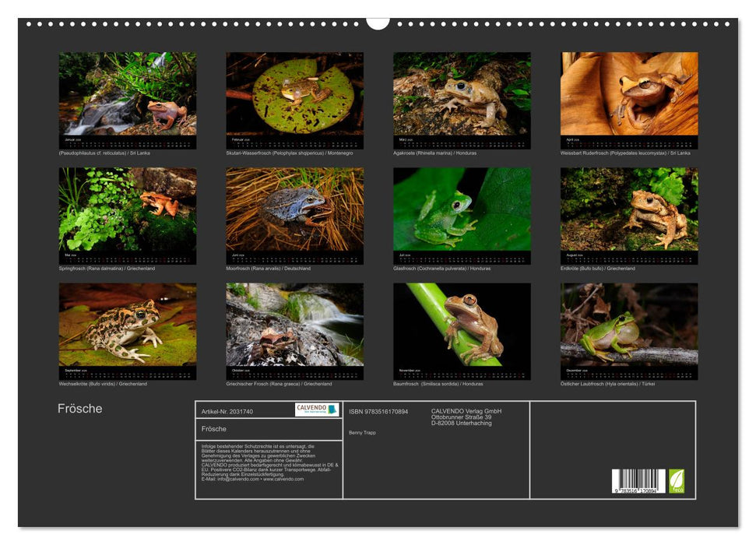Select the January Sri Lanka waterfall frog photo

click(x=128, y=94)
